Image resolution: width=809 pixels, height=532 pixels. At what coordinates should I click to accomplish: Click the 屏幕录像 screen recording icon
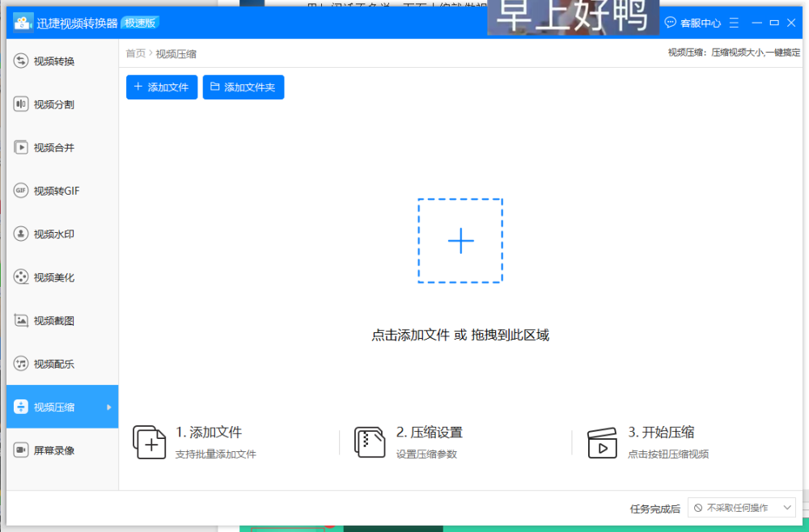(22, 450)
